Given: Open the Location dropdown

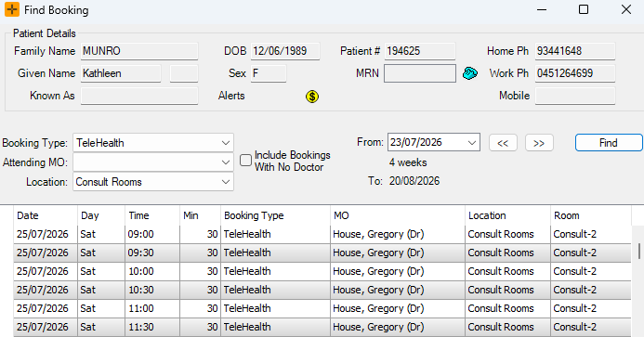Looking at the screenshot, I should click(226, 182).
